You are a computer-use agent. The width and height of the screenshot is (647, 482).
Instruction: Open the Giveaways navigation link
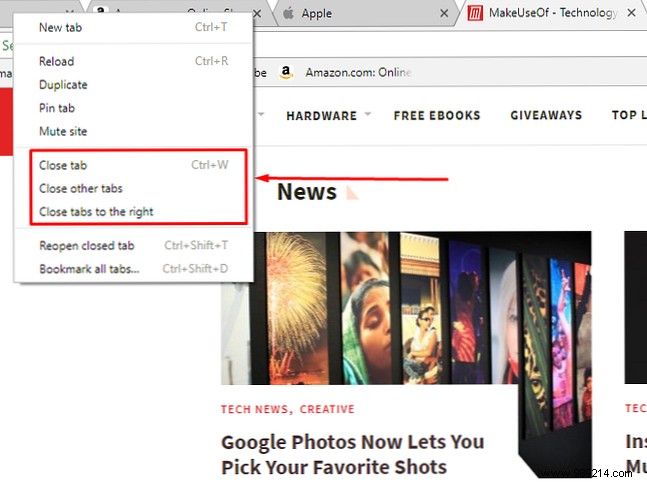546,115
